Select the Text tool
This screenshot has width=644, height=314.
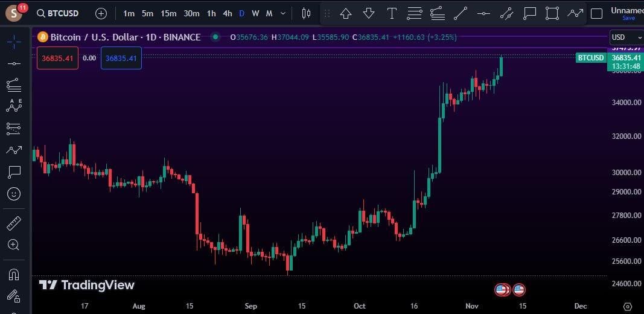[392, 13]
